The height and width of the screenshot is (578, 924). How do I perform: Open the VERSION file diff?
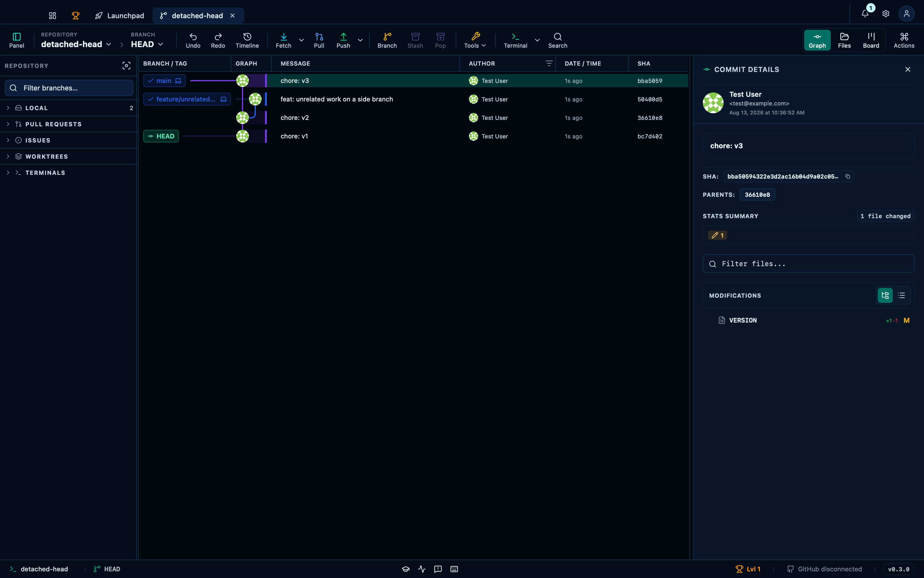pyautogui.click(x=808, y=320)
